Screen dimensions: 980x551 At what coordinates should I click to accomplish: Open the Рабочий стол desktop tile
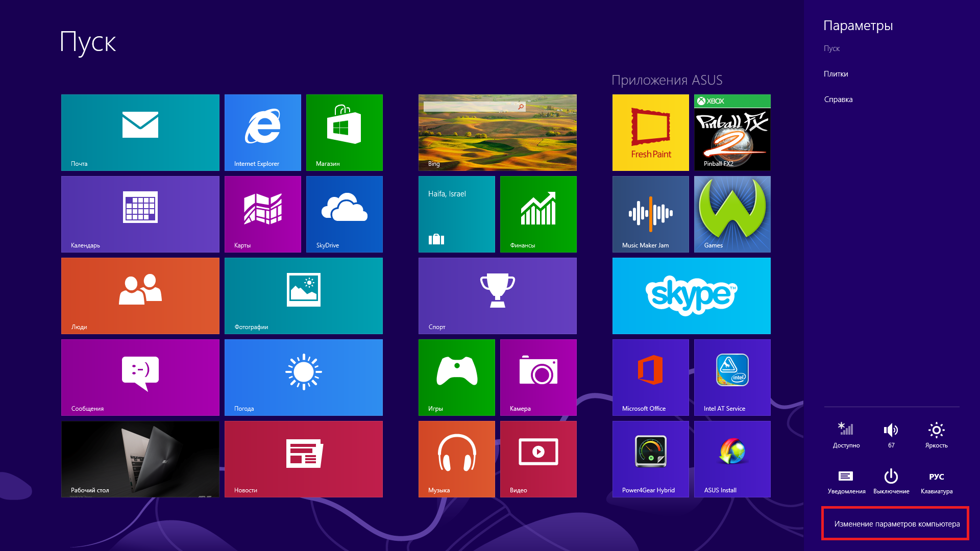[x=140, y=459]
